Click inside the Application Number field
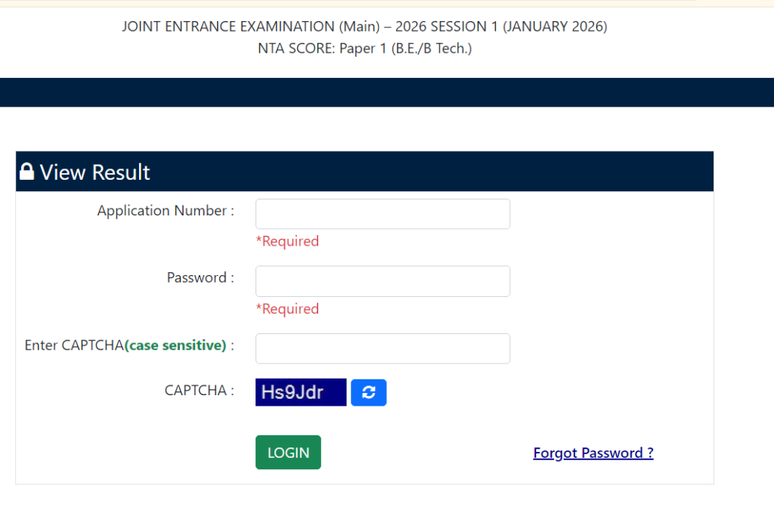 coord(382,213)
